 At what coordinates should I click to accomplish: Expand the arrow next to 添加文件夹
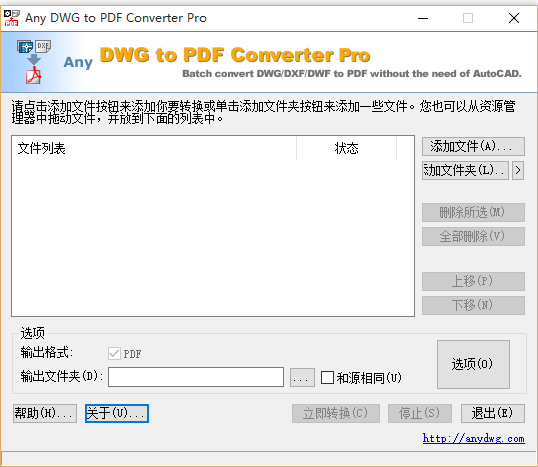pos(518,171)
